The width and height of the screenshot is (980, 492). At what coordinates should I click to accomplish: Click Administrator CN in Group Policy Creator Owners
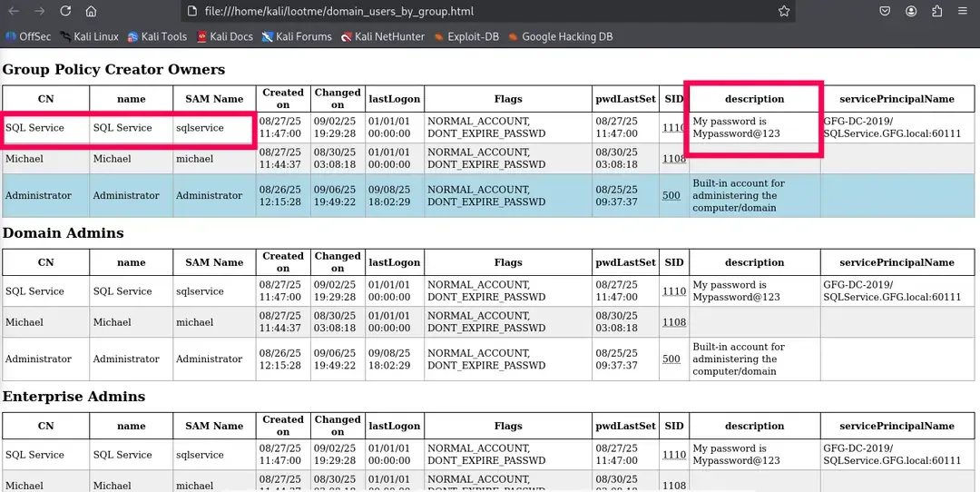39,196
